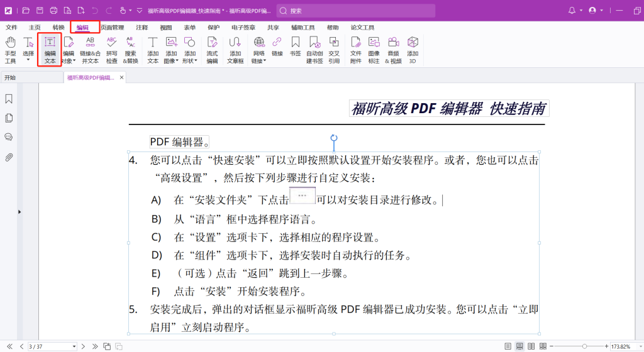Open the notifications bell
The height and width of the screenshot is (352, 644).
572,11
